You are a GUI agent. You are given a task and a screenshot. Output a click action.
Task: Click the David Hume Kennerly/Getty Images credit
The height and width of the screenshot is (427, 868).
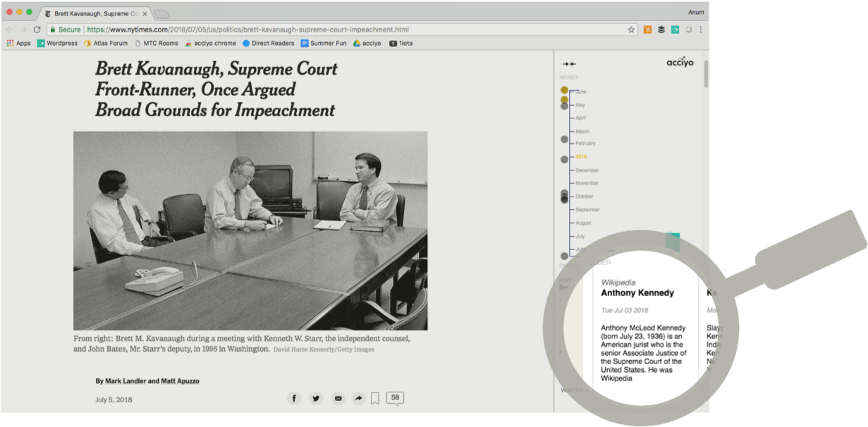pos(324,349)
